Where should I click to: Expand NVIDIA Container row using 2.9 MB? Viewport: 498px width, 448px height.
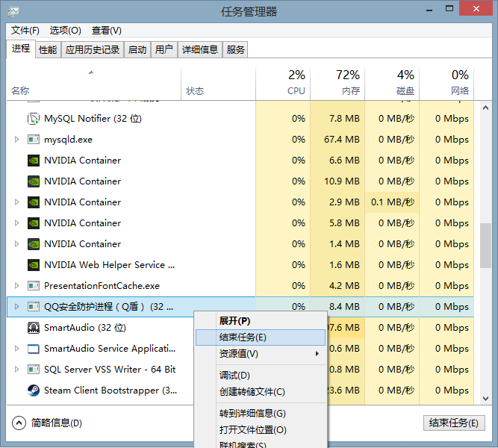tap(16, 202)
